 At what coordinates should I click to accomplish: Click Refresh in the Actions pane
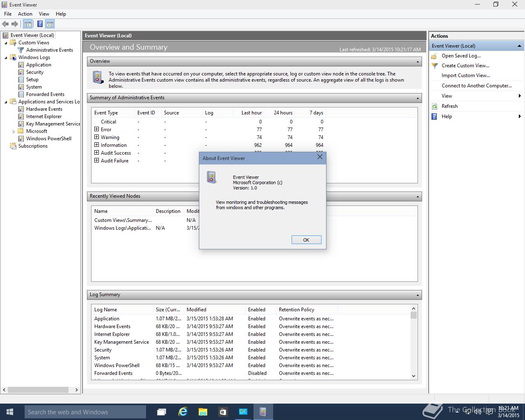coord(450,106)
